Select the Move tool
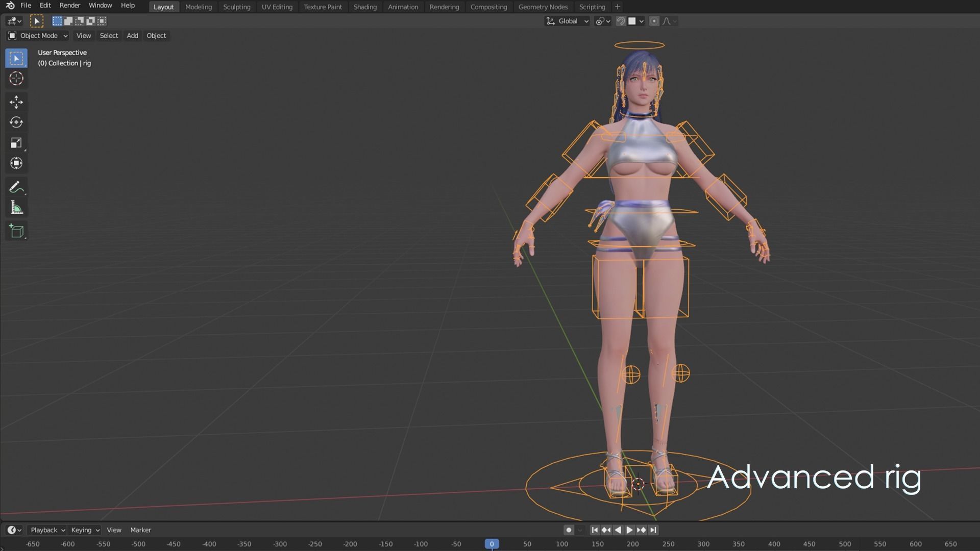The width and height of the screenshot is (980, 551). pos(16,102)
